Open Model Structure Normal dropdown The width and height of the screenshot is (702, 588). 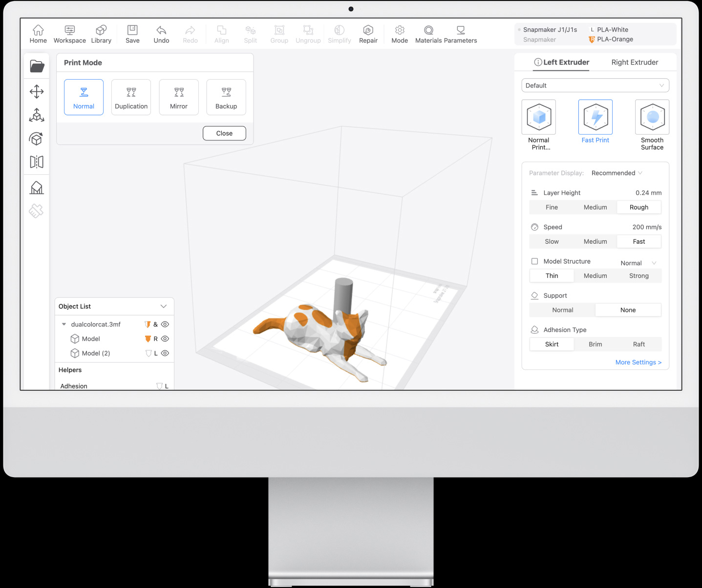[638, 263]
